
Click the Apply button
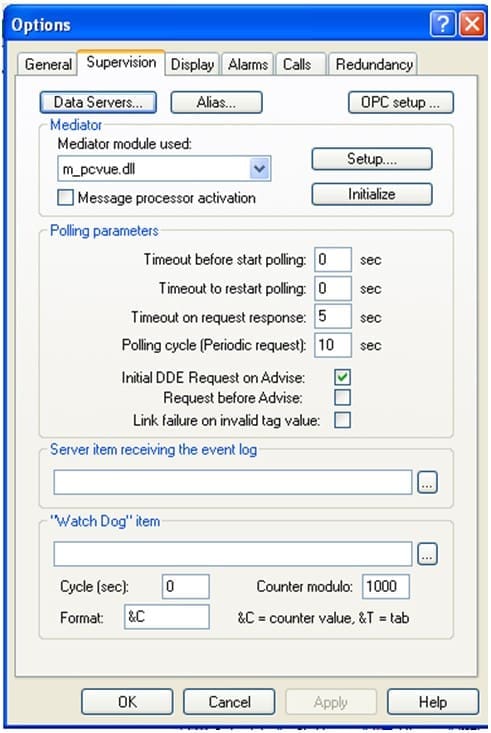point(331,702)
